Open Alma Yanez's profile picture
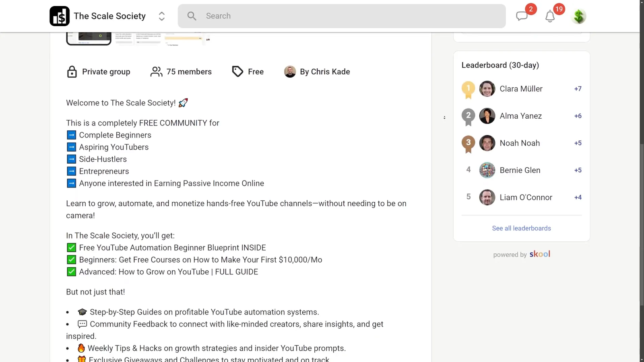This screenshot has height=362, width=644. click(487, 116)
